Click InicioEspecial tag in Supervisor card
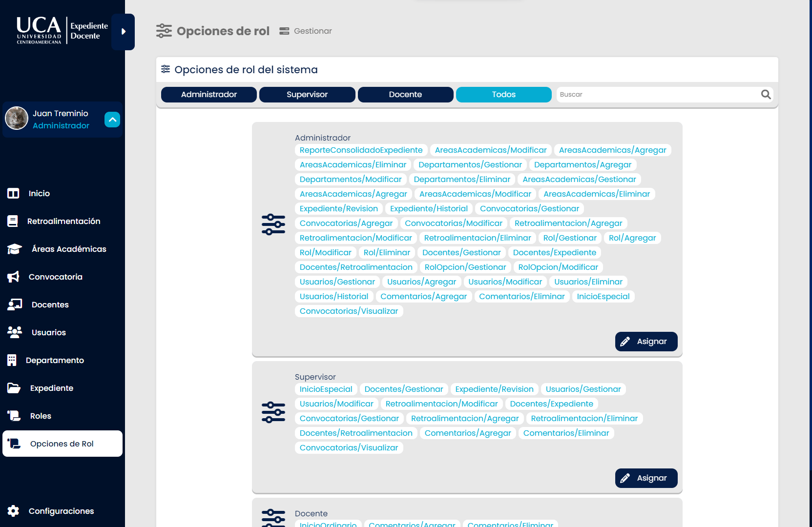 [326, 389]
